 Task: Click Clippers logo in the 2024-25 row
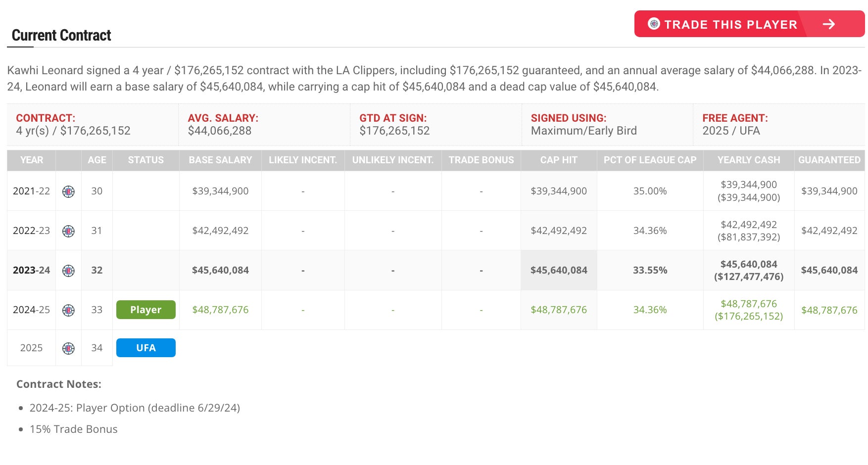[69, 310]
